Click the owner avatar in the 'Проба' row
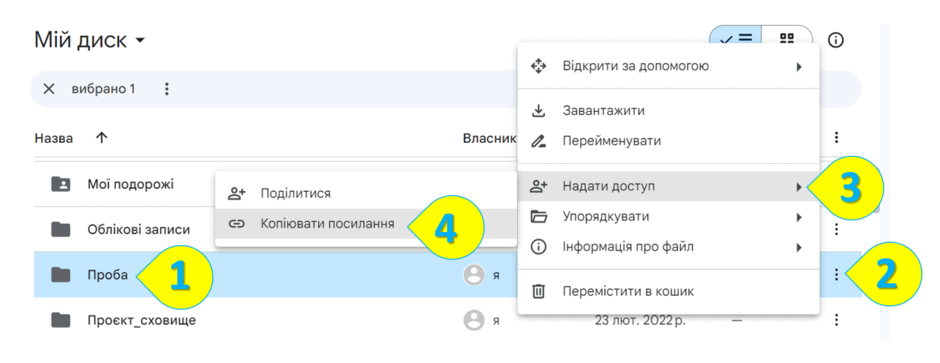Viewport: 940px width, 363px height. (474, 275)
